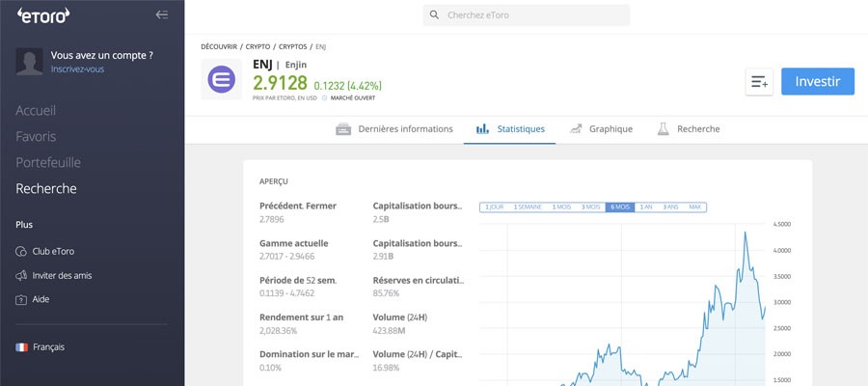Open Portefeuille in sidebar
Image resolution: width=868 pixels, height=386 pixels.
[x=48, y=162]
